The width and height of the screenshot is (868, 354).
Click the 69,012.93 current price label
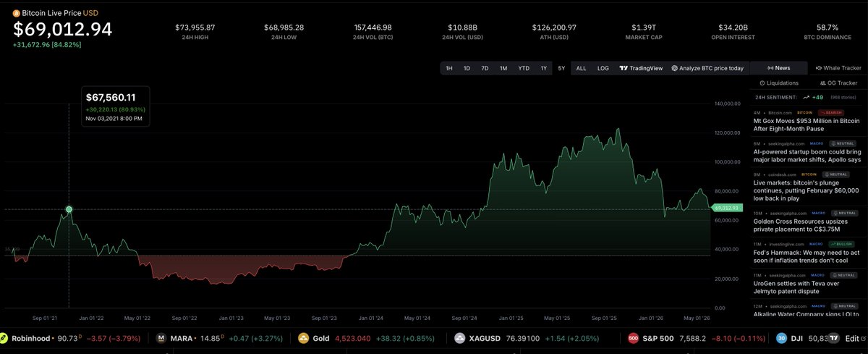726,208
